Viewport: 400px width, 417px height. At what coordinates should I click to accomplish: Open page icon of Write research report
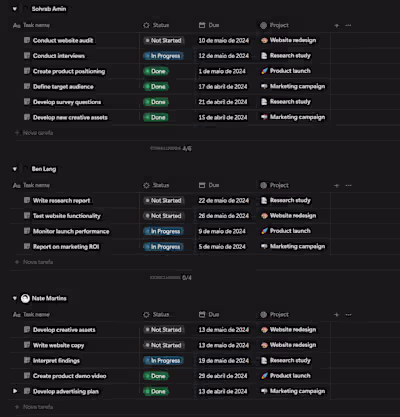pyautogui.click(x=27, y=200)
